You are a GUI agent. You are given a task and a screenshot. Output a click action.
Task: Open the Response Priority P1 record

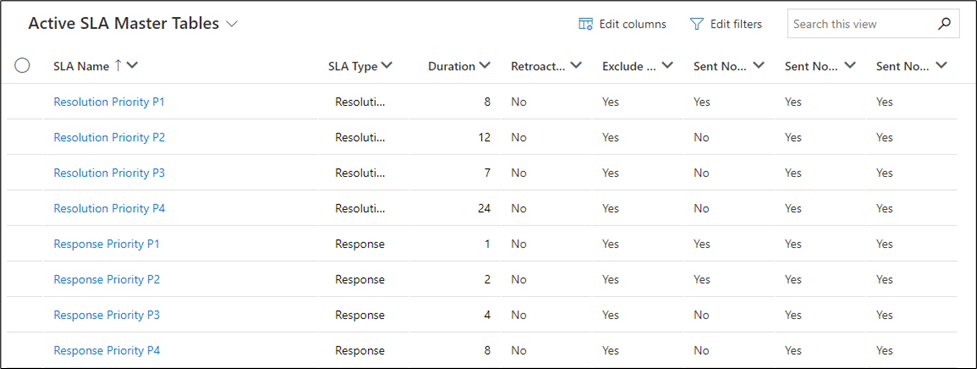[107, 244]
